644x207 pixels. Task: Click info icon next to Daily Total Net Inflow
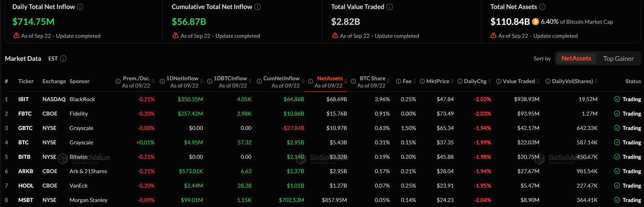point(80,7)
